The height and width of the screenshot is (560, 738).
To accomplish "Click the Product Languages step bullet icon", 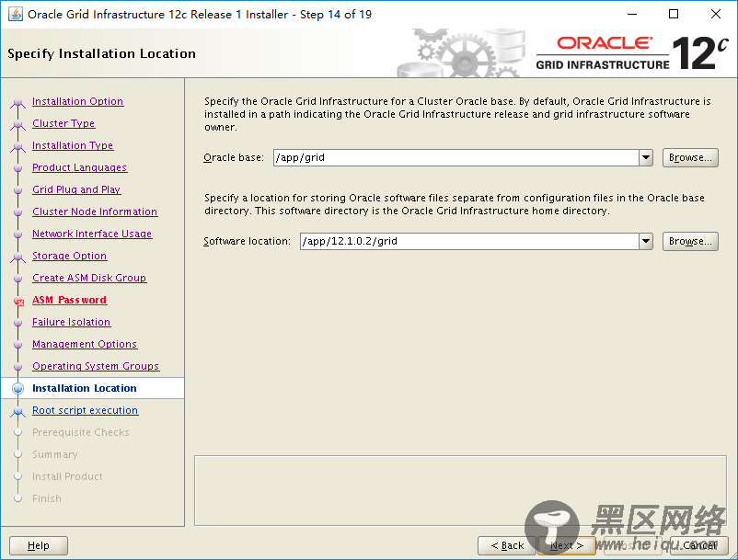I will pos(17,168).
